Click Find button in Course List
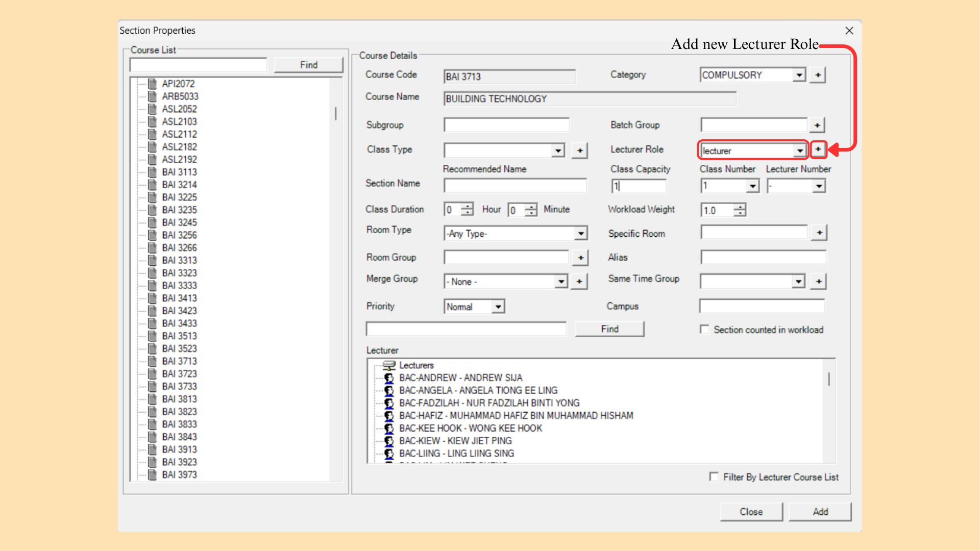 pyautogui.click(x=308, y=65)
